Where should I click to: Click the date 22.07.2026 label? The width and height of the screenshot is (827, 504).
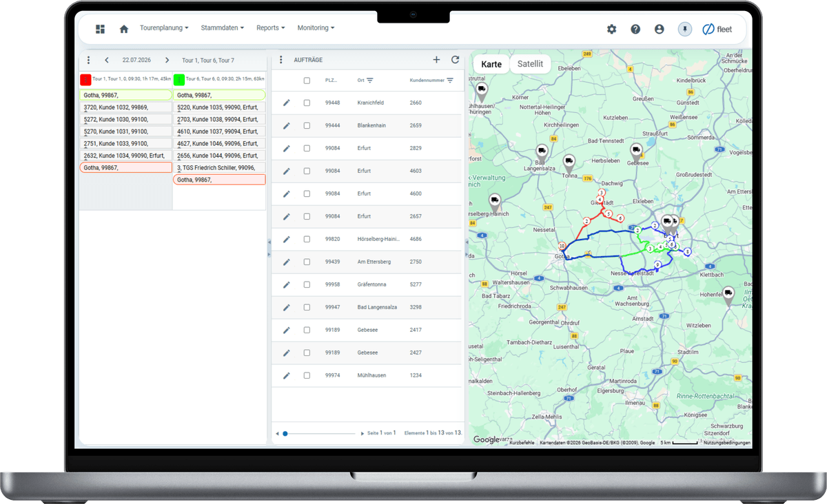click(136, 61)
